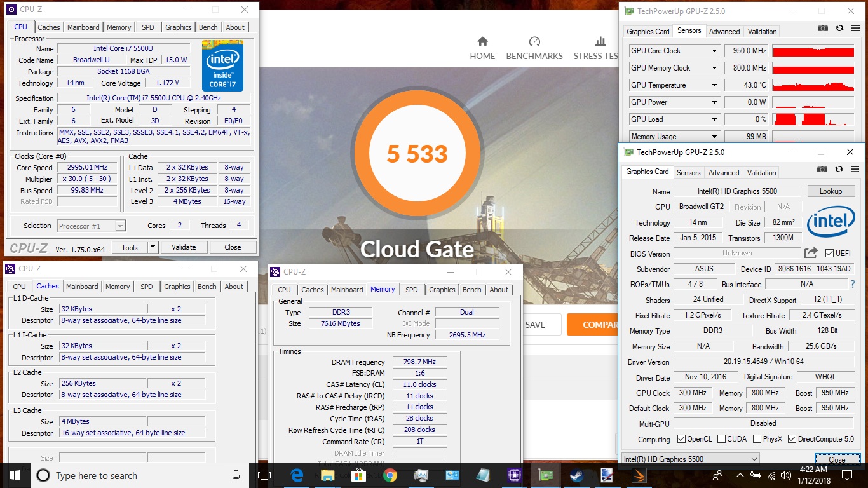Click Driver Version value 20.19.15.4549 / Win10 64
Viewport: 868px width, 488px height.
click(763, 362)
